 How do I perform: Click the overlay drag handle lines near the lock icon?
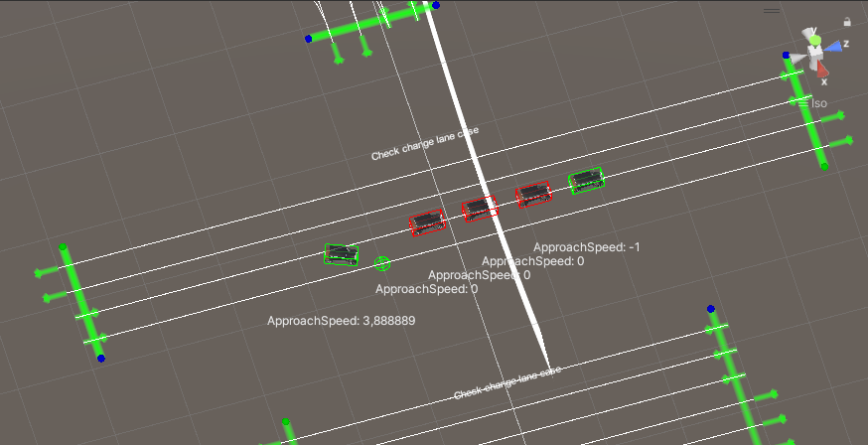pos(771,10)
